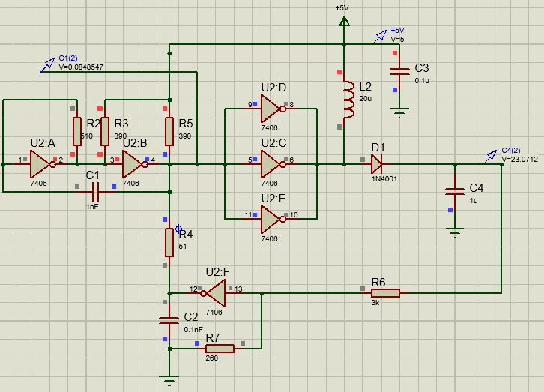Viewport: 544px width, 392px height.
Task: Select inverter gate U2:D
Action: (273, 109)
